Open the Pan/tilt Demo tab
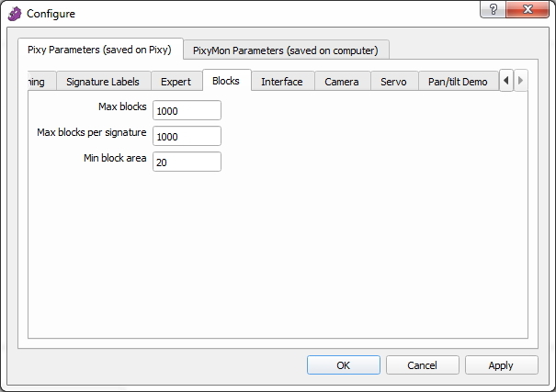Viewport: 556px width, 392px height. click(x=458, y=82)
